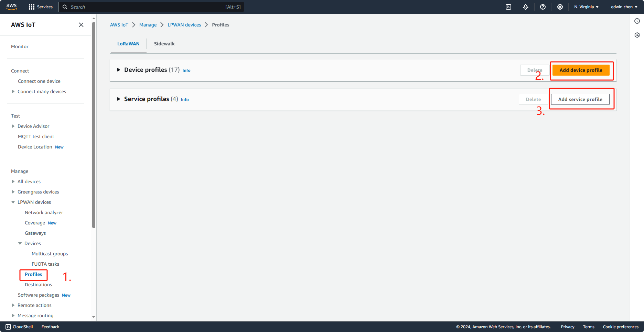
Task: Open Software packages in sidebar
Action: (39, 295)
